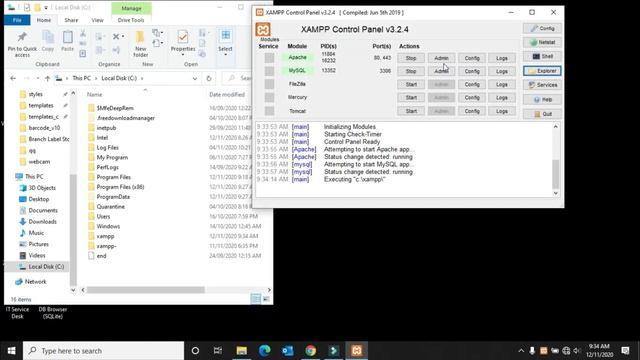Image resolution: width=640 pixels, height=360 pixels.
Task: Switch to the View ribbon tab
Action: (97, 20)
